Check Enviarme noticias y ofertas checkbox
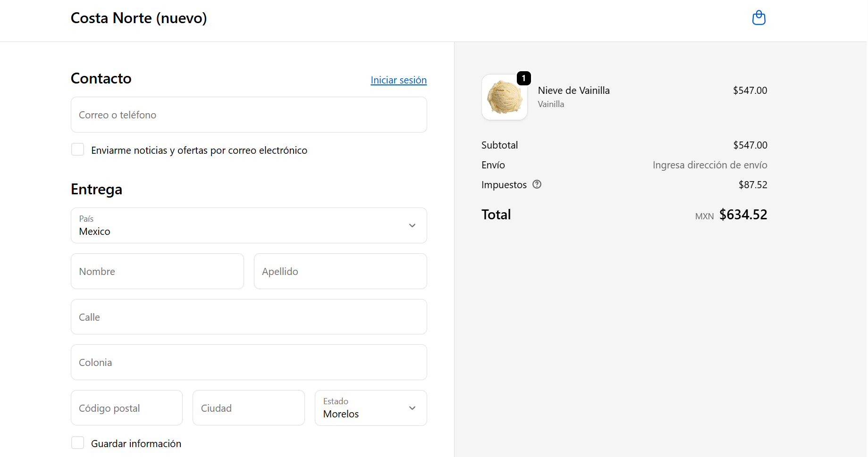 coord(77,150)
